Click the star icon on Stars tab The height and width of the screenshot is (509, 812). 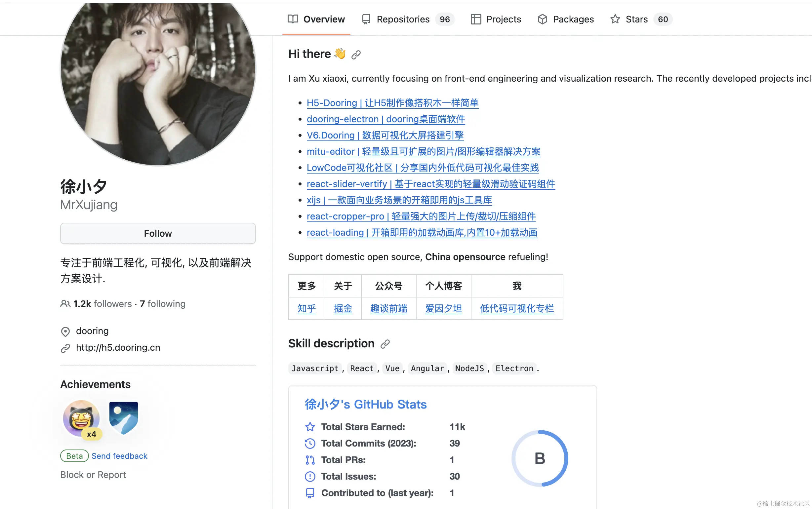(x=615, y=19)
